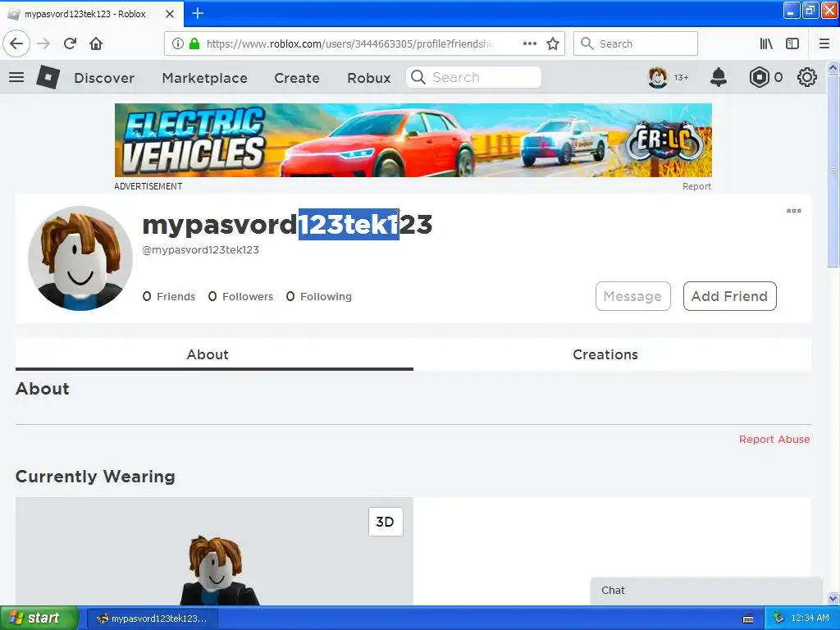Switch to the About tab
Viewport: 840px width, 630px height.
point(214,354)
